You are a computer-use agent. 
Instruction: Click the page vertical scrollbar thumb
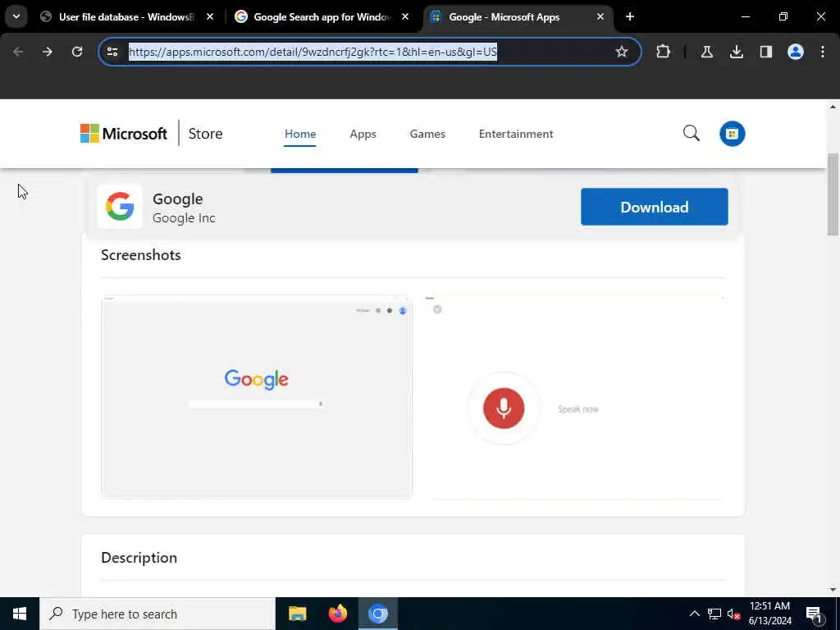pyautogui.click(x=833, y=194)
